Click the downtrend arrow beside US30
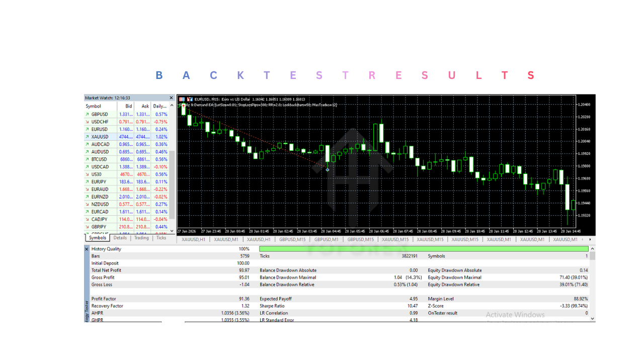Viewport: 644px width, 362px height. coord(87,174)
